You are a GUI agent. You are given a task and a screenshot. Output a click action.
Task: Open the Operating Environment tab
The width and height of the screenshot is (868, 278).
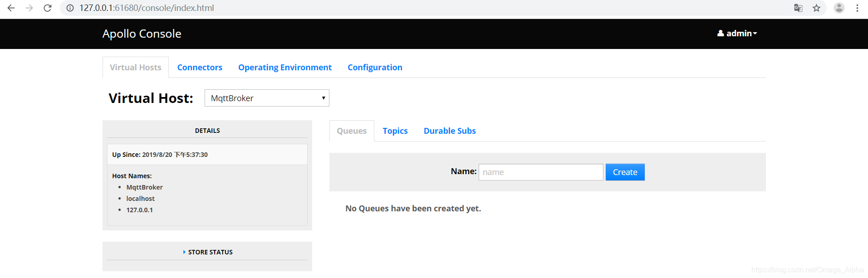285,68
